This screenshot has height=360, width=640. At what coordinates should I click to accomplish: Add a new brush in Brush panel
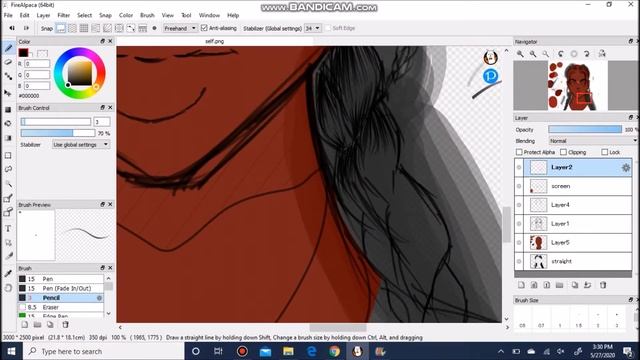[x=24, y=324]
